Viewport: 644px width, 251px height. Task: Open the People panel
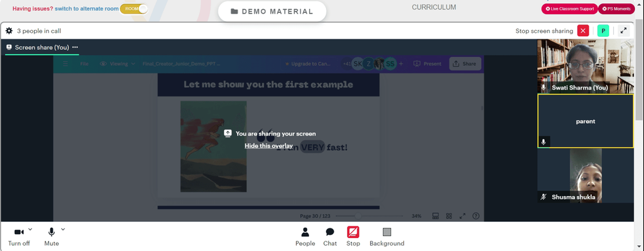click(x=305, y=237)
